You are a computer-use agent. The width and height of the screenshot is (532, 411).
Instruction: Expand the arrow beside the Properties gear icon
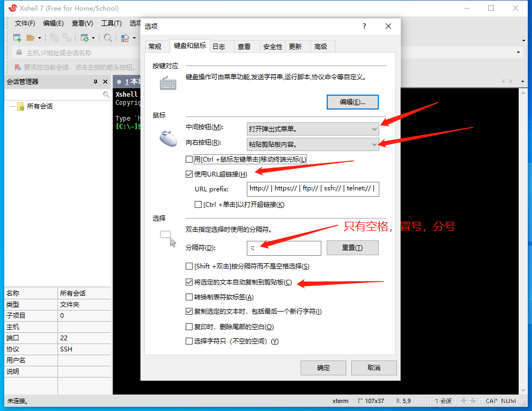click(93, 38)
